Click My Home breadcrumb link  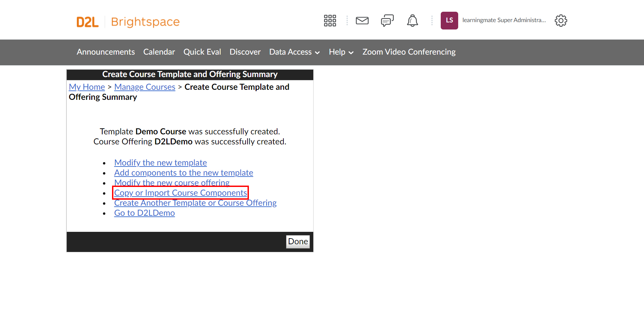click(x=87, y=87)
